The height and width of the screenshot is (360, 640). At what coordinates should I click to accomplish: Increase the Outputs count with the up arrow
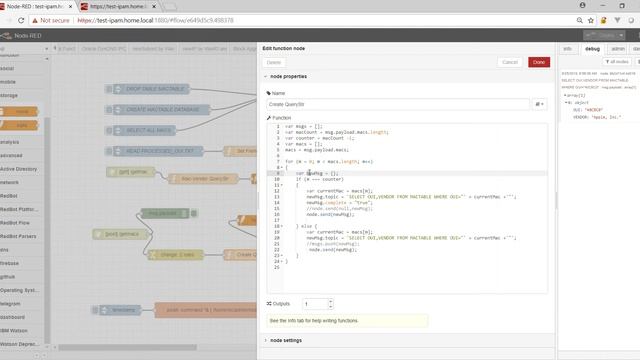click(330, 301)
